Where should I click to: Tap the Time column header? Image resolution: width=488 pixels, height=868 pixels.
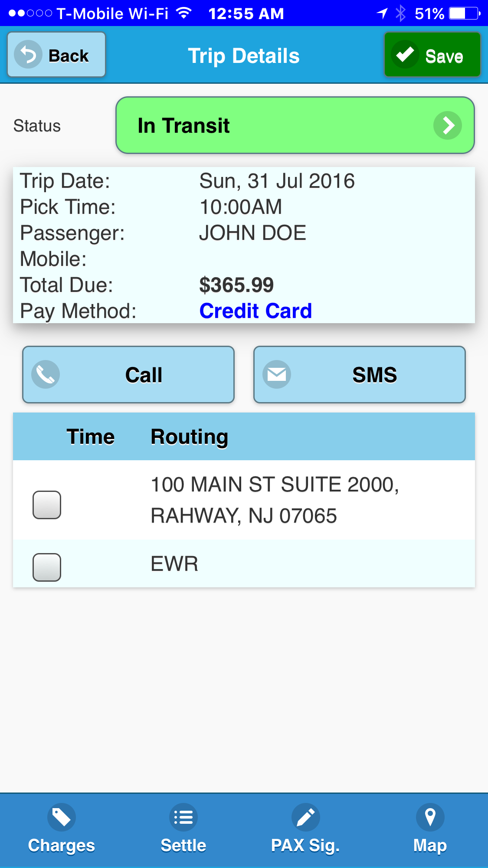click(x=90, y=436)
